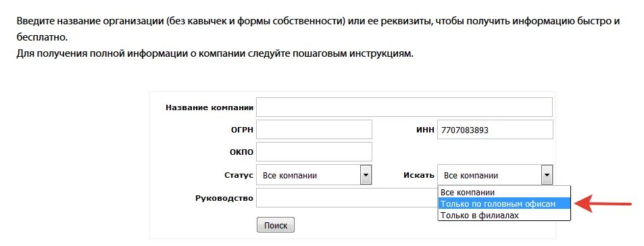
Task: Click the 'ОГРН' field label
Action: 243,130
